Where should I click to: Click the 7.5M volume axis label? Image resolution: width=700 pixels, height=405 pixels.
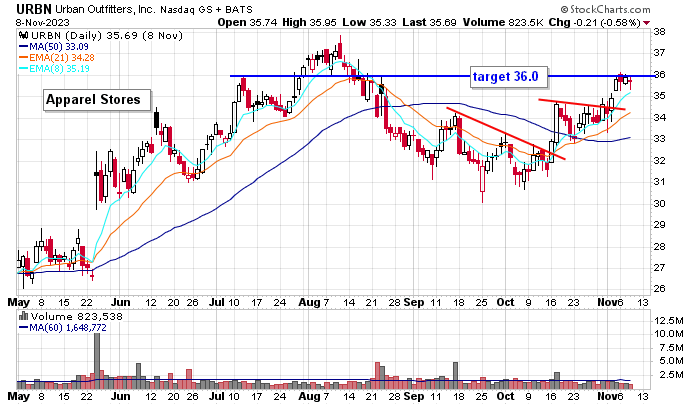671,347
